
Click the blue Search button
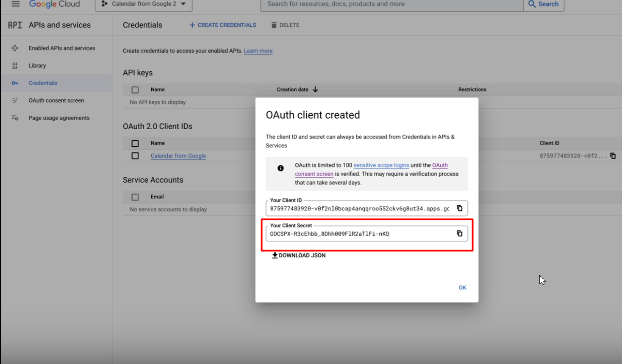coord(544,5)
